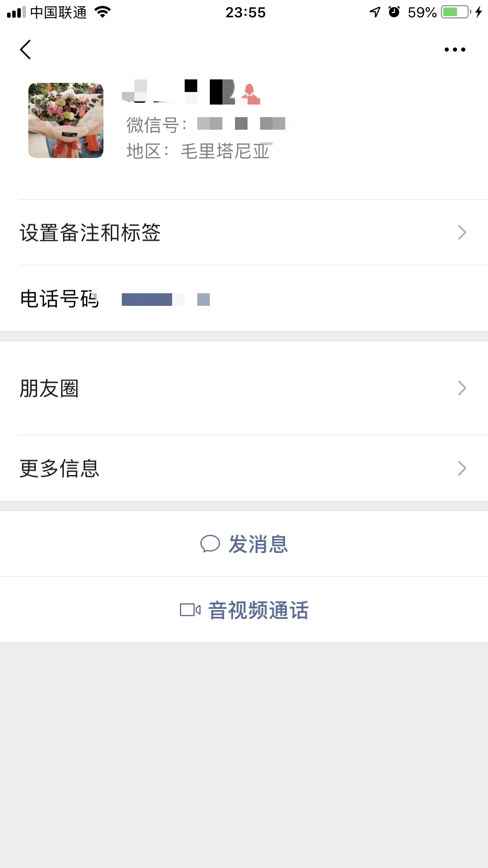The height and width of the screenshot is (868, 488).
Task: Expand the 朋友圈 row chevron
Action: click(x=462, y=388)
